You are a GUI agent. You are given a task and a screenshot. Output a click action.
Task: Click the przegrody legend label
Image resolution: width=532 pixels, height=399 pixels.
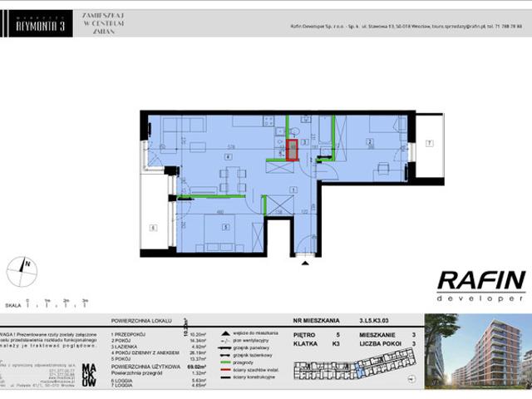click(x=244, y=362)
